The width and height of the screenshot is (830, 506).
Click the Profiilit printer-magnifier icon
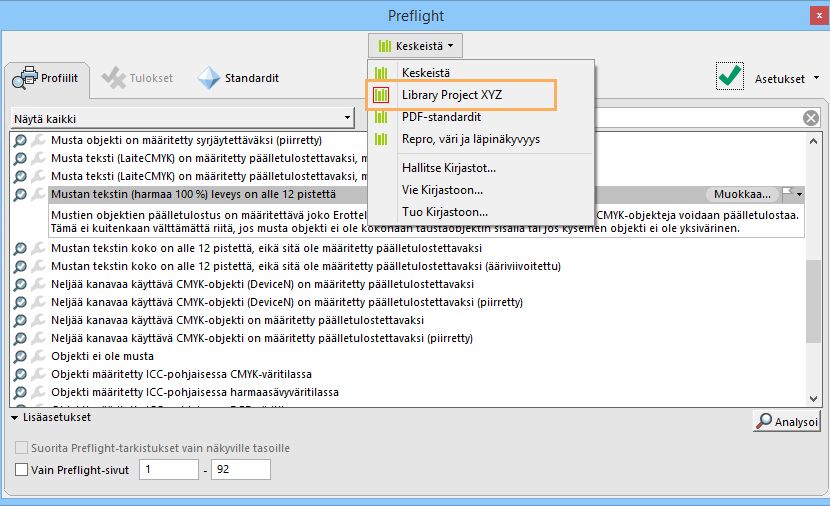click(x=25, y=78)
